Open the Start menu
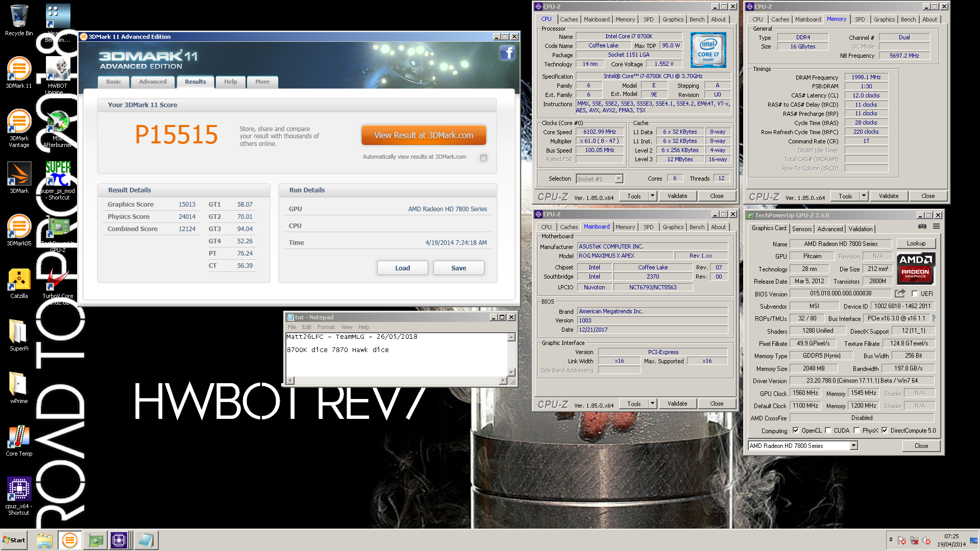Viewport: 980px width, 551px height. tap(14, 540)
